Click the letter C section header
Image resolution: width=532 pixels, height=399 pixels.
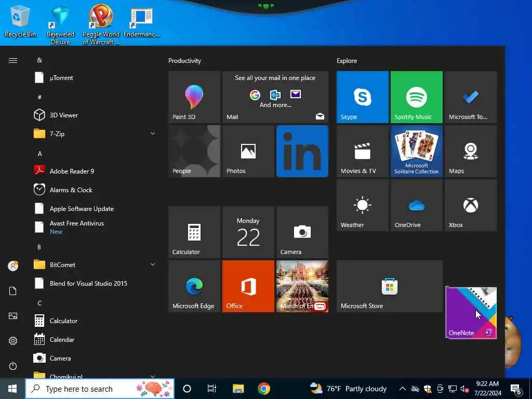(x=39, y=303)
